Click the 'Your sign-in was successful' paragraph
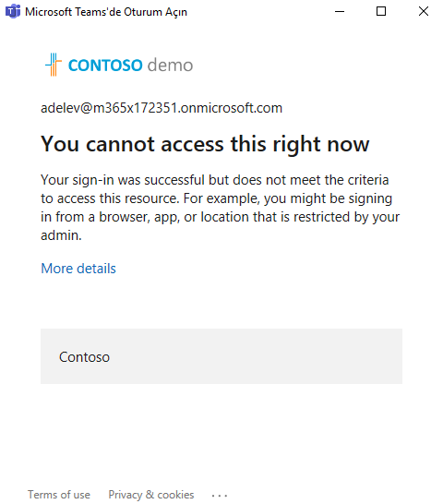The image size is (443, 504). pyautogui.click(x=220, y=208)
